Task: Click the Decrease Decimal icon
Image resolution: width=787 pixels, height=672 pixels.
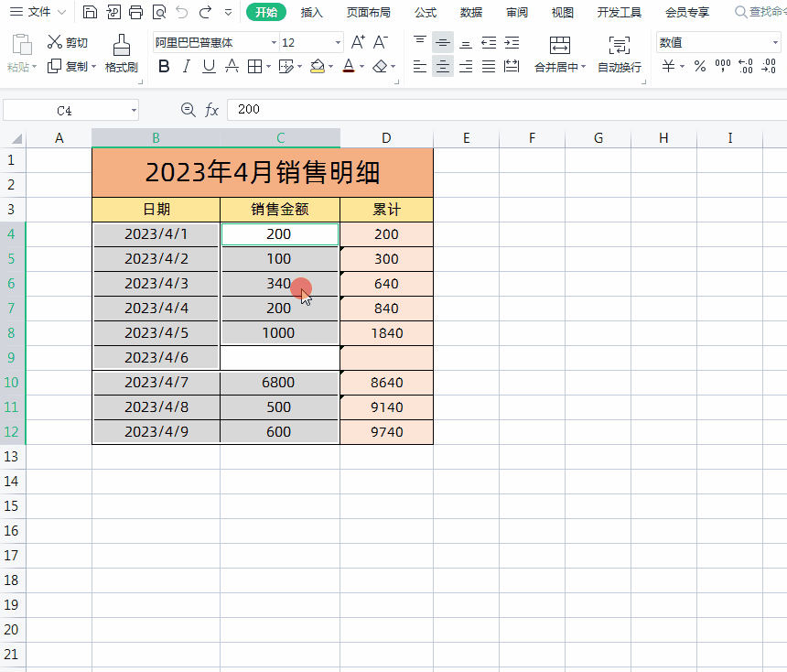Action: (769, 66)
